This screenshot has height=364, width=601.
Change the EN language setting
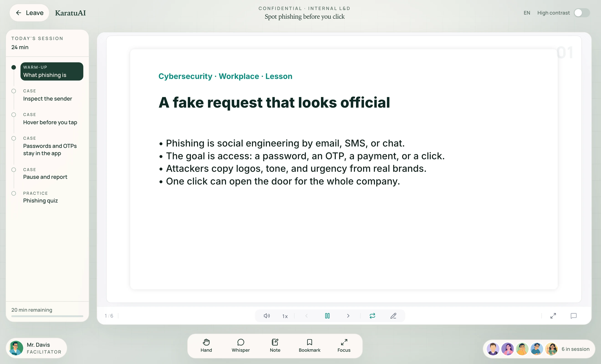(527, 13)
